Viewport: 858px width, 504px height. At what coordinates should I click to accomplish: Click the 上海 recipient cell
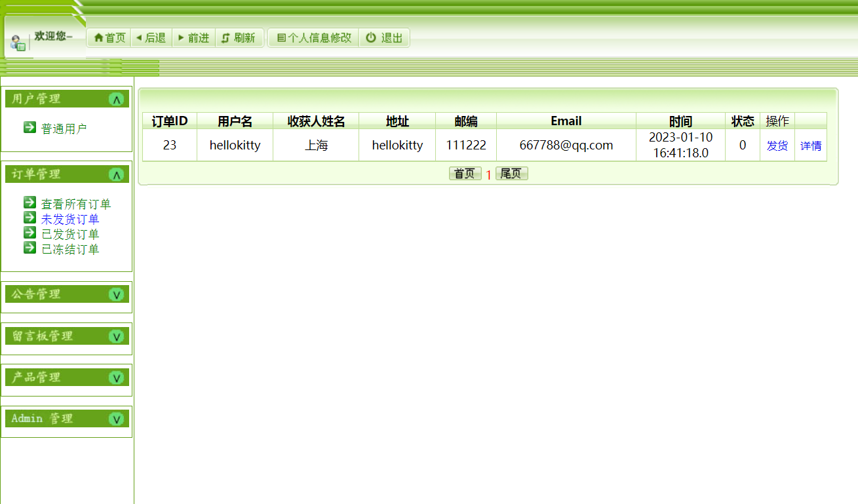(x=317, y=145)
